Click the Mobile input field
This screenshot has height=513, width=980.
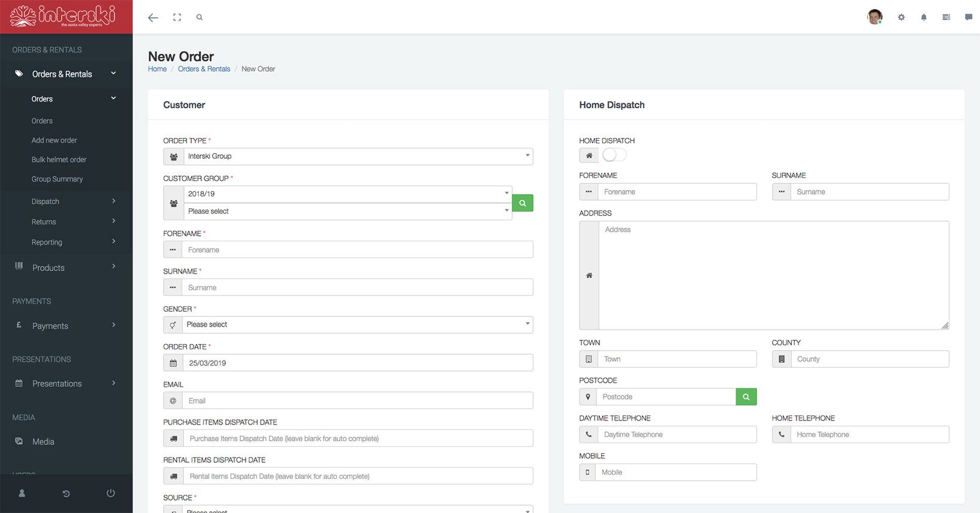click(x=676, y=472)
